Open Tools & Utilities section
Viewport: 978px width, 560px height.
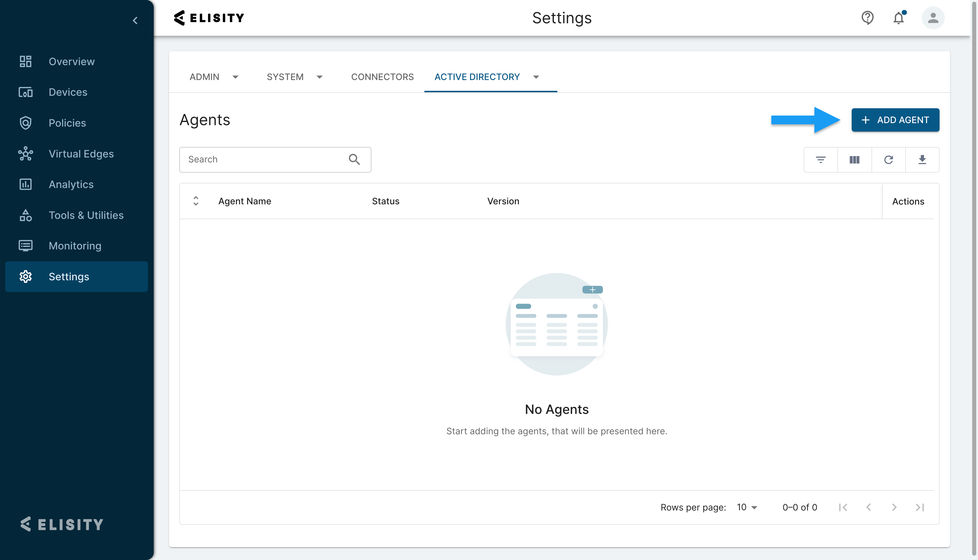(76, 215)
